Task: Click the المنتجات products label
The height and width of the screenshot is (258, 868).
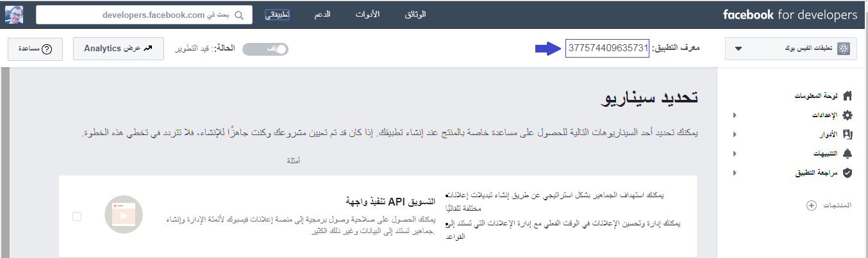Action: point(838,206)
